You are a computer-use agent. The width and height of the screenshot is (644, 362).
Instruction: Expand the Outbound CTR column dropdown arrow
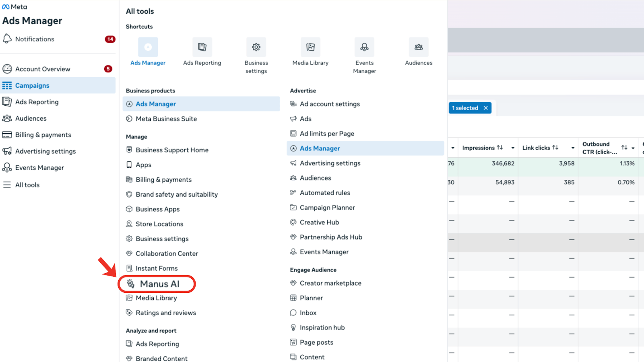point(633,148)
